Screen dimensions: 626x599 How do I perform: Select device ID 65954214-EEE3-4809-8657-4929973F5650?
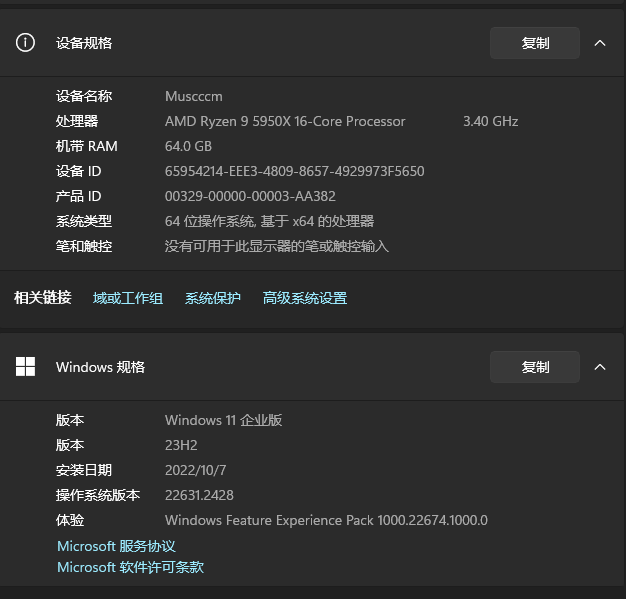295,171
